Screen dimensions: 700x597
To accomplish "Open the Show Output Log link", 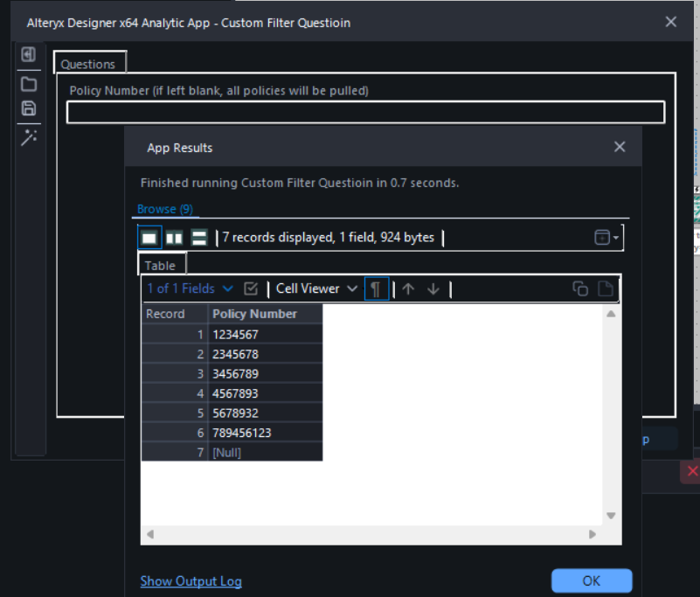I will [191, 581].
